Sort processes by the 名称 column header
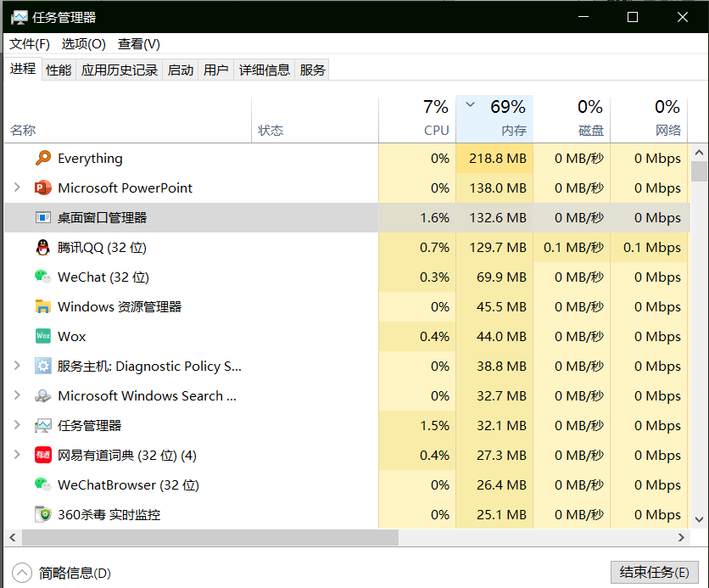Image resolution: width=709 pixels, height=588 pixels. coord(127,120)
